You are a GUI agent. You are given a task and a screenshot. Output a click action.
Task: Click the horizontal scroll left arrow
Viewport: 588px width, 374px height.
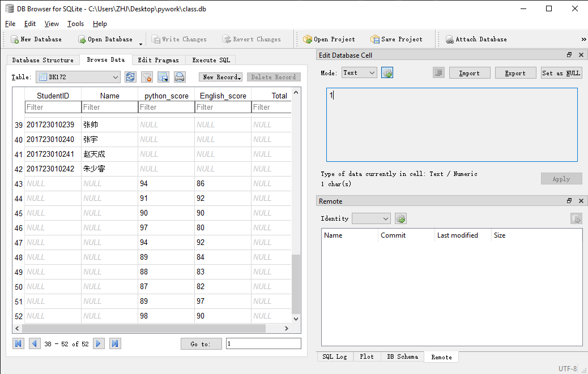point(17,328)
